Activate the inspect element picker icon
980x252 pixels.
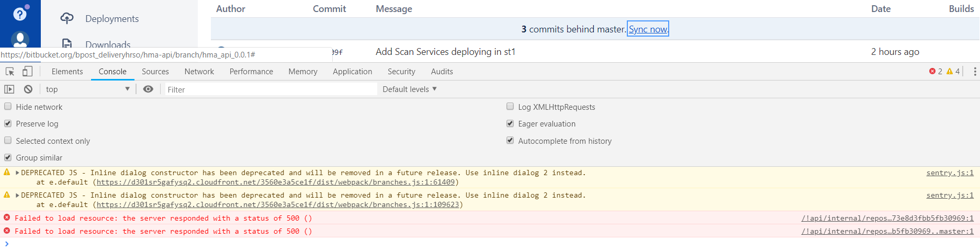pos(10,72)
